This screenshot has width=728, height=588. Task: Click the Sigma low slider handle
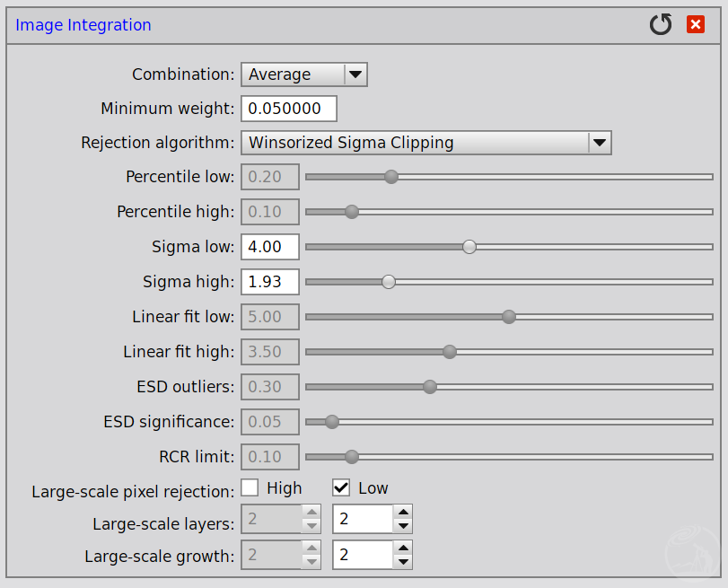pos(469,247)
